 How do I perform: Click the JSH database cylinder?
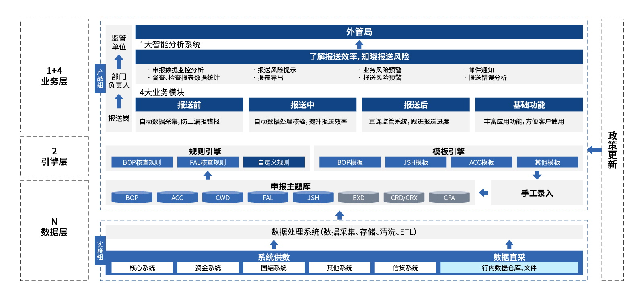point(313,197)
